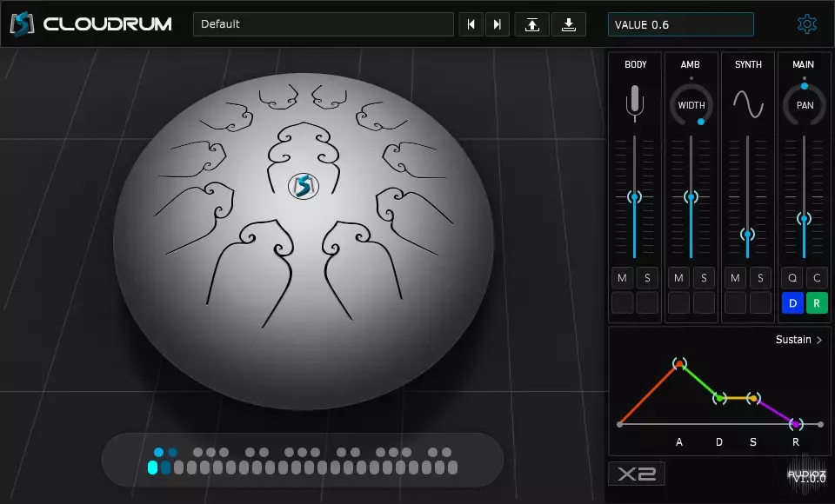This screenshot has height=504, width=835.
Task: Click the attack envelope point
Action: (679, 363)
